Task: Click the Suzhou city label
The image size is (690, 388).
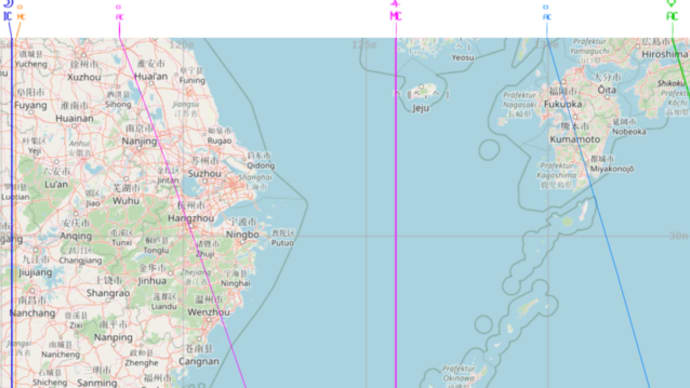Action: [205, 174]
